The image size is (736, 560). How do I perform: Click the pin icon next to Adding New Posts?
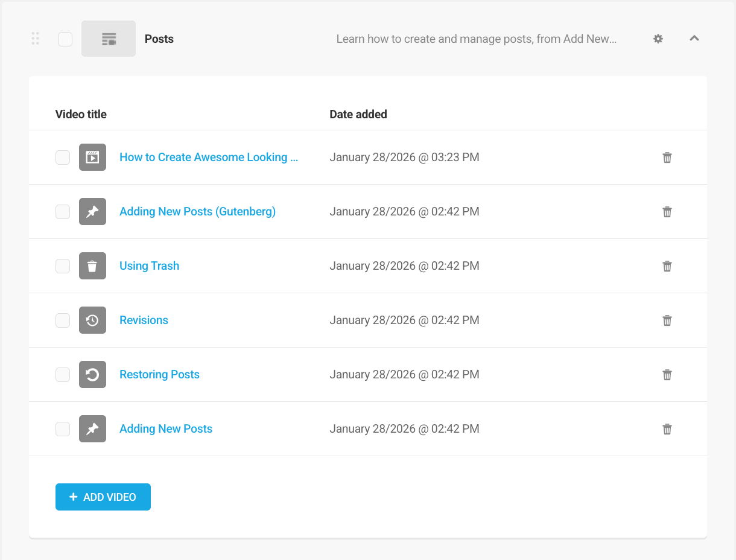[92, 428]
